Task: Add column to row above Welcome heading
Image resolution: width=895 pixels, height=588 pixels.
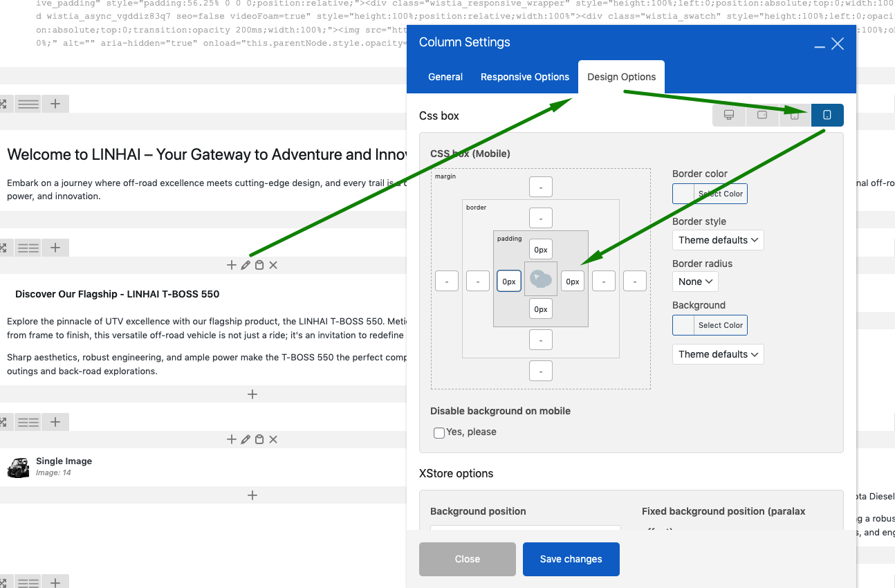Action: click(x=55, y=104)
